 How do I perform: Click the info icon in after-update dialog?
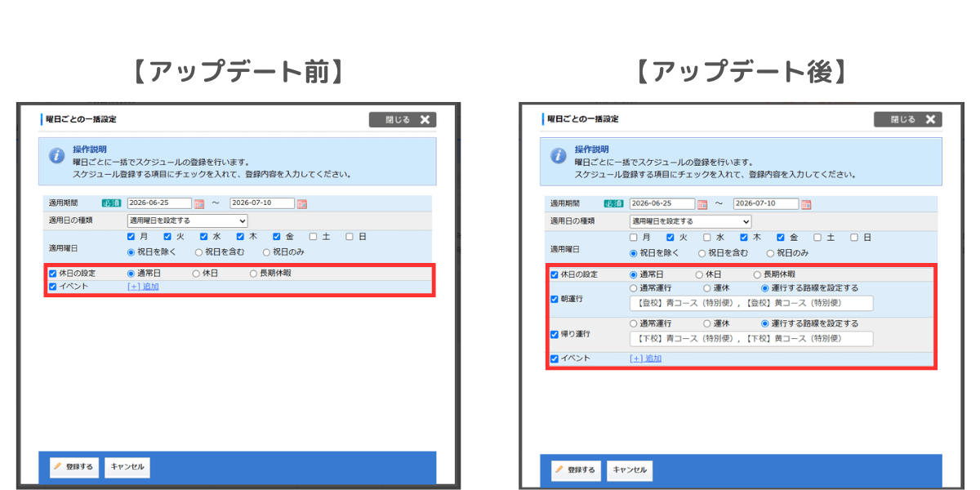(x=559, y=155)
